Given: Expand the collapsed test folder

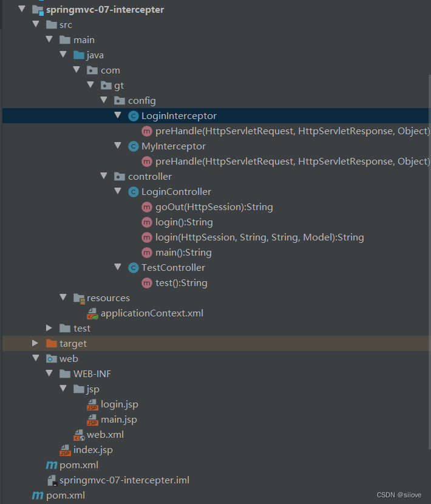Looking at the screenshot, I should 49,328.
